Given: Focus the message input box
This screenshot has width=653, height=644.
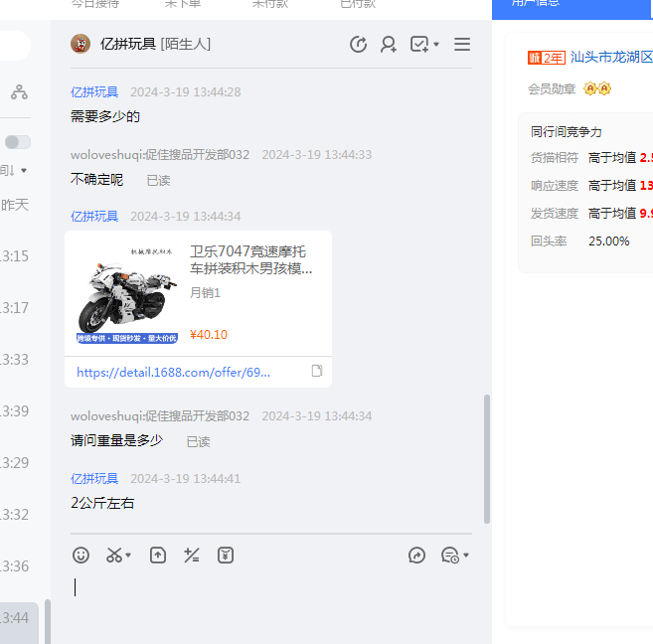Looking at the screenshot, I should point(270,605).
